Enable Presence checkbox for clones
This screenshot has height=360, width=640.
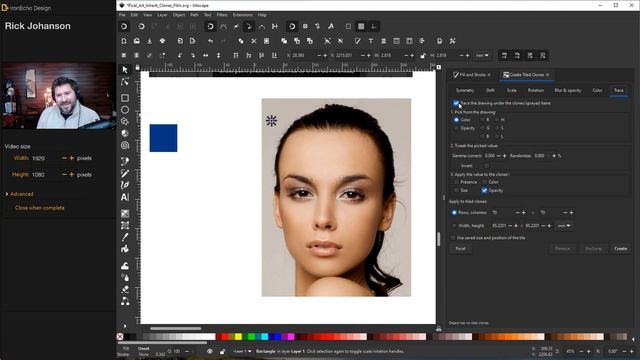(456, 182)
